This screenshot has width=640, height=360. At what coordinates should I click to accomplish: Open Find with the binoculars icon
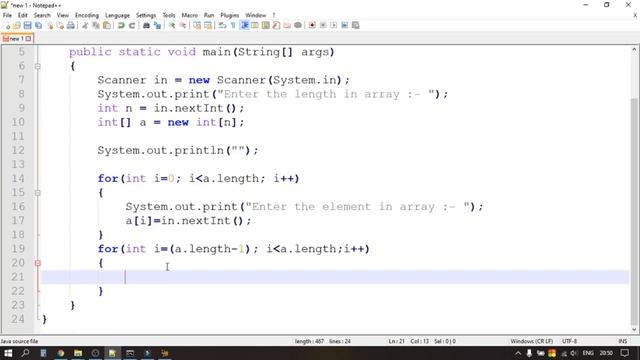pos(146,25)
